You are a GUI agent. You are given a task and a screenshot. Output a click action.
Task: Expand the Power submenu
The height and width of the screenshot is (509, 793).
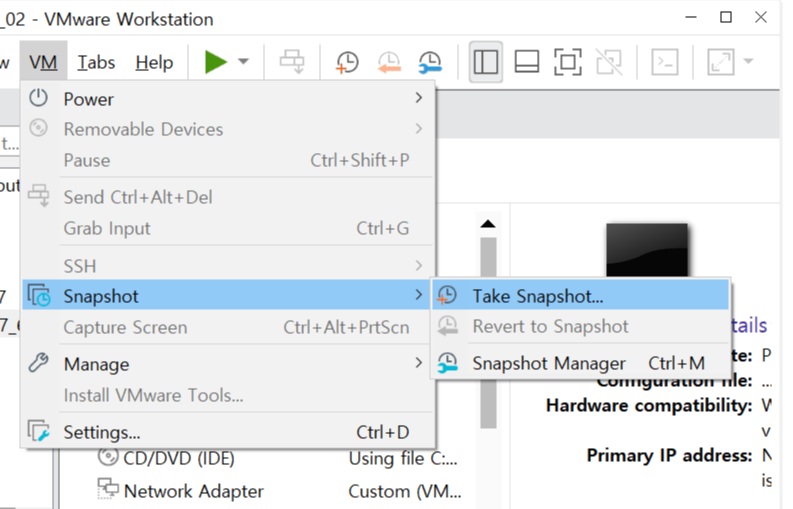point(228,98)
